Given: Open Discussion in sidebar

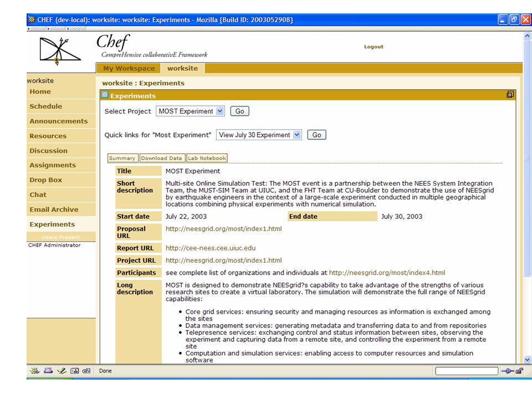Looking at the screenshot, I should [x=48, y=151].
